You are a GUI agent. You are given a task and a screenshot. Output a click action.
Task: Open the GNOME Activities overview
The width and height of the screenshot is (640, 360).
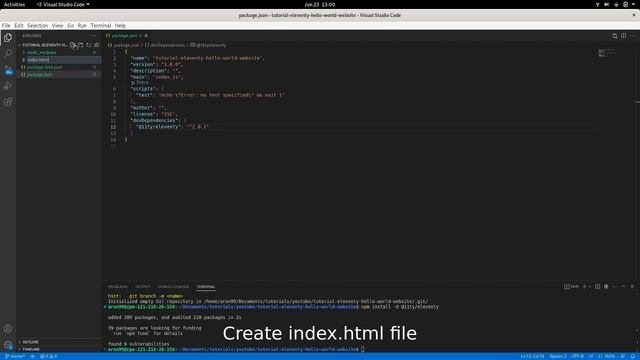14,4
